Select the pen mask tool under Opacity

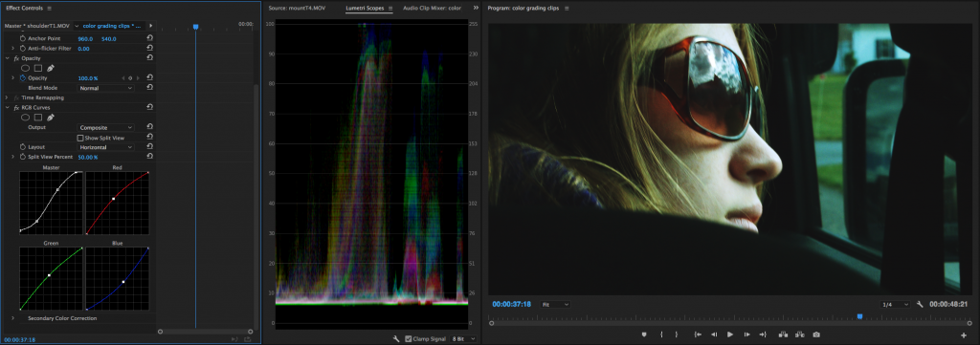coord(51,68)
